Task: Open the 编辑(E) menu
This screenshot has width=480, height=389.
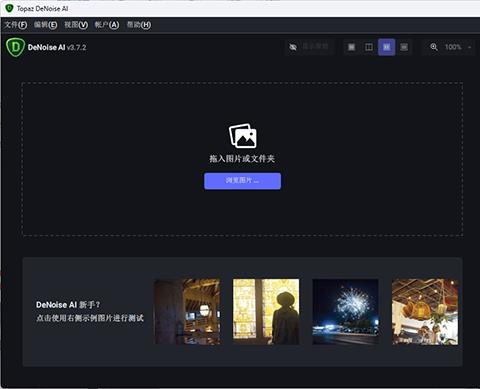Action: point(46,25)
